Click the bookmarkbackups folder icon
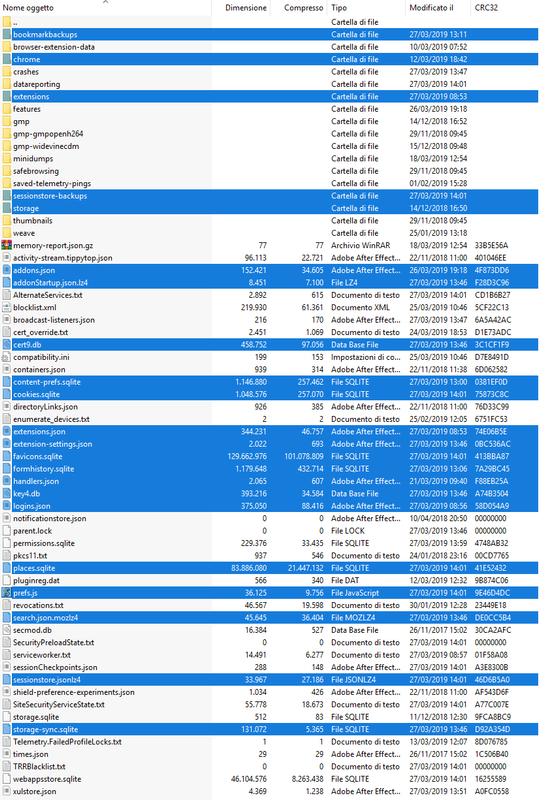 [6, 34]
